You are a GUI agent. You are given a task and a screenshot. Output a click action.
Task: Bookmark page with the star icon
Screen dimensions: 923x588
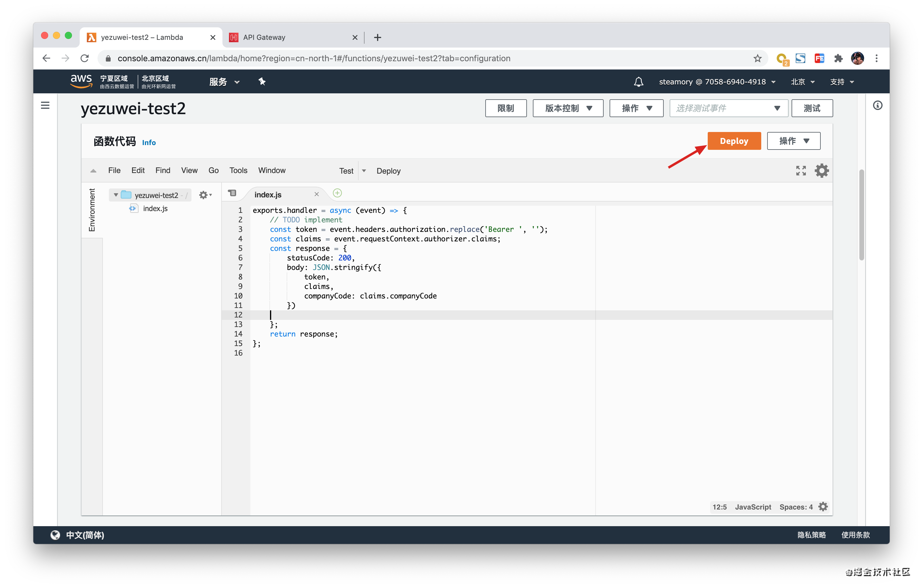coord(757,58)
